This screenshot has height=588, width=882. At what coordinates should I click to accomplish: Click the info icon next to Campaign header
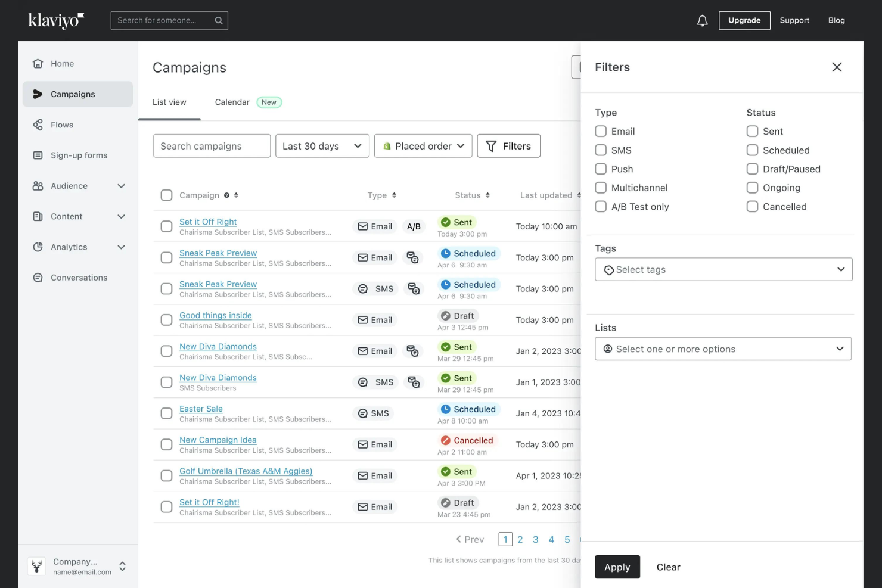[x=226, y=195]
